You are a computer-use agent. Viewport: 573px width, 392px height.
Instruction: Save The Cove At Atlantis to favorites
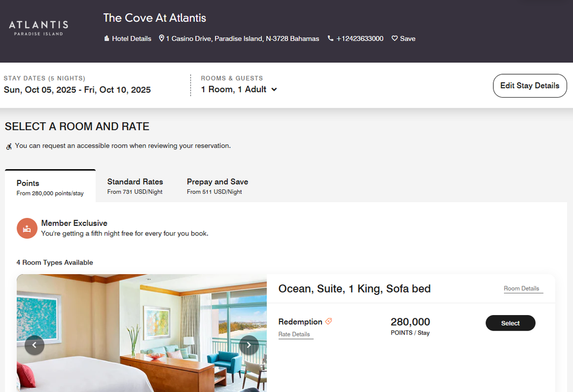(403, 38)
